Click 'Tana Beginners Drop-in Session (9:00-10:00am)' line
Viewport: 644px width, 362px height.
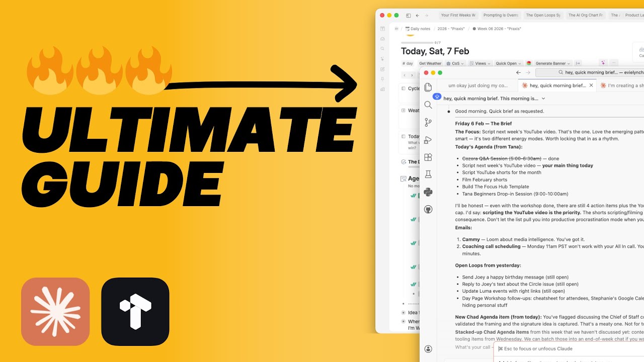point(515,194)
